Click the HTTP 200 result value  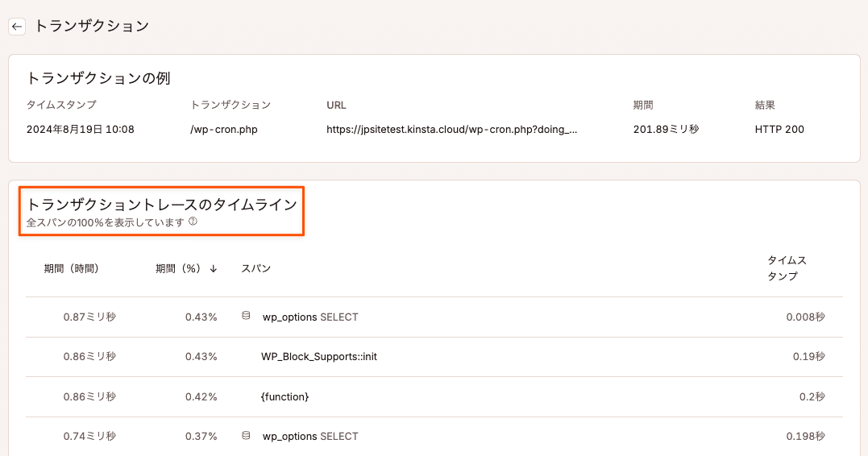tap(779, 129)
